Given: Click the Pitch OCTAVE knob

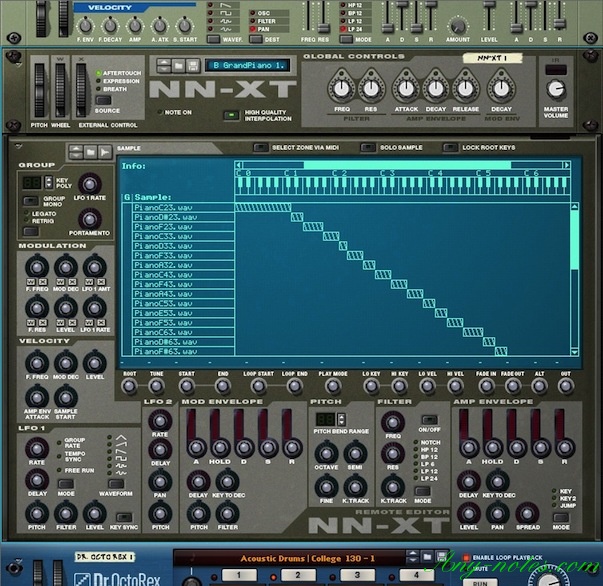Looking at the screenshot, I should [326, 453].
